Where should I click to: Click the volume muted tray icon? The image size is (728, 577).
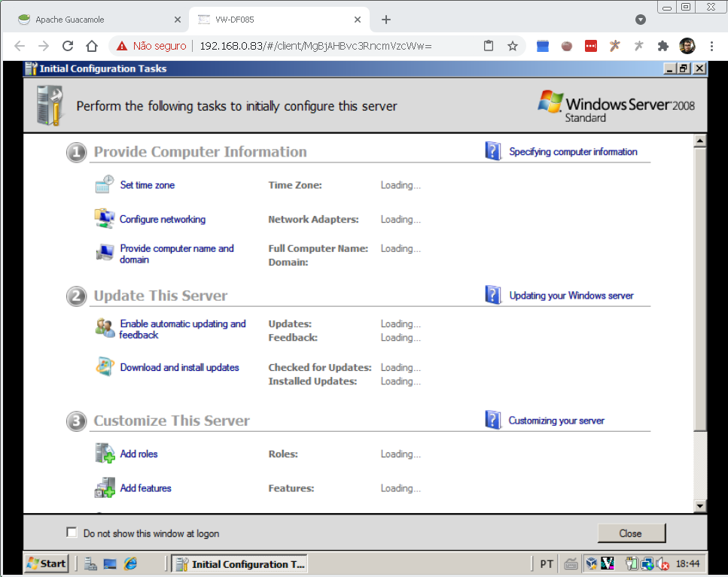click(663, 563)
